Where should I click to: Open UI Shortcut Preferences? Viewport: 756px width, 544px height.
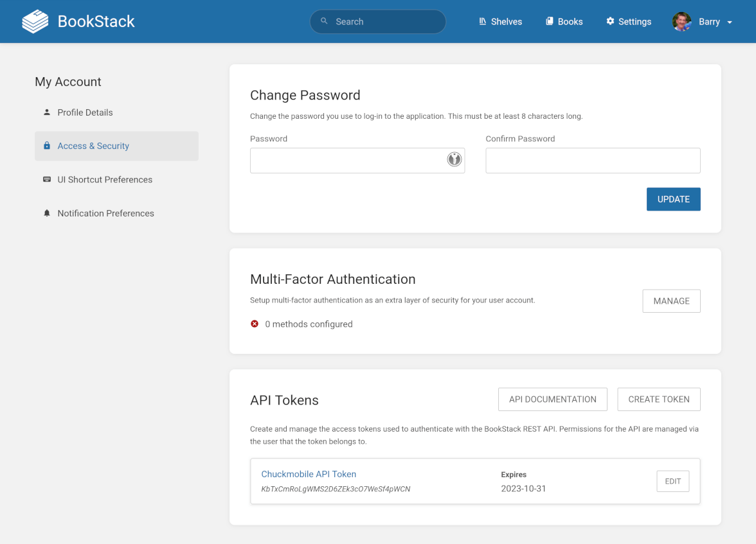coord(117,180)
